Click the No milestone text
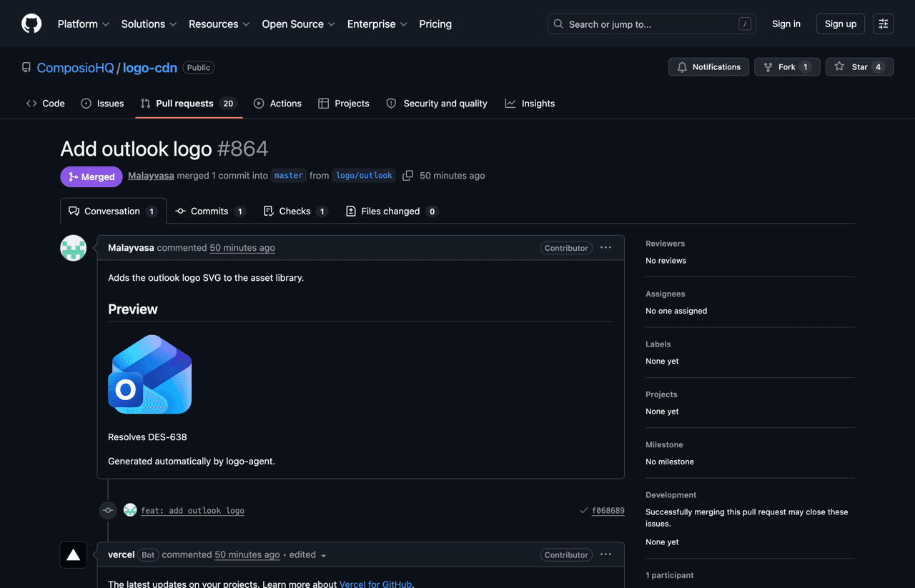Screen dimensions: 915x588 (x=670, y=462)
